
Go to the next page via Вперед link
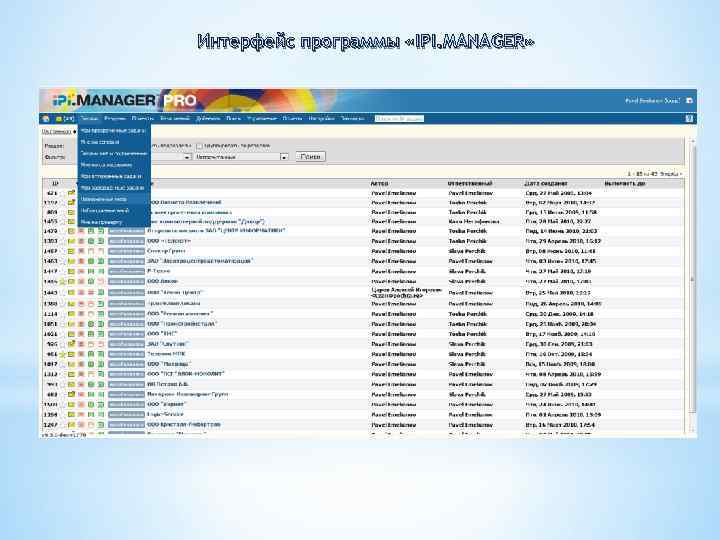pos(671,174)
